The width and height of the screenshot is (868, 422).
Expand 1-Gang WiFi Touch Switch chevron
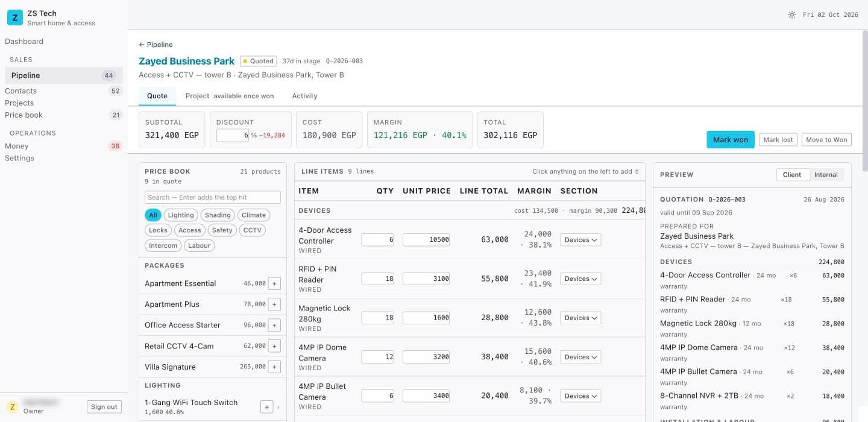[278, 408]
